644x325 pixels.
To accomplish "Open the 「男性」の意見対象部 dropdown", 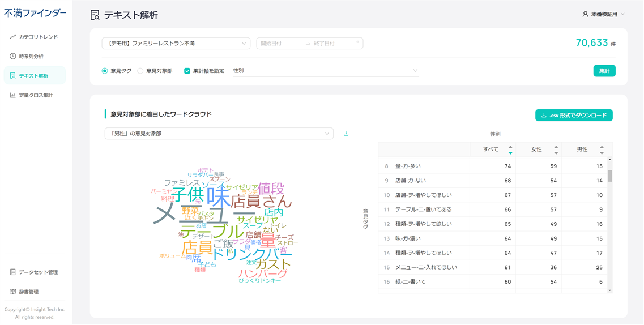I will tap(219, 134).
